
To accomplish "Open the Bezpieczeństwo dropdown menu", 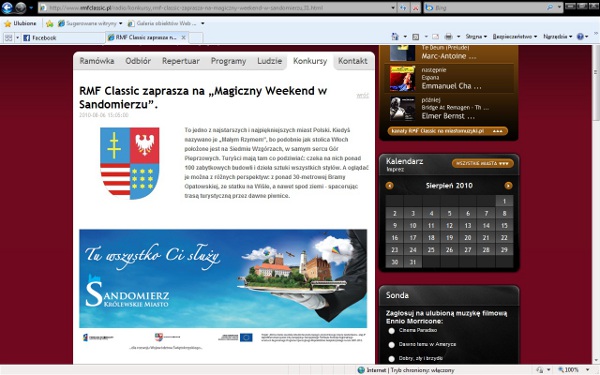I will (x=515, y=37).
